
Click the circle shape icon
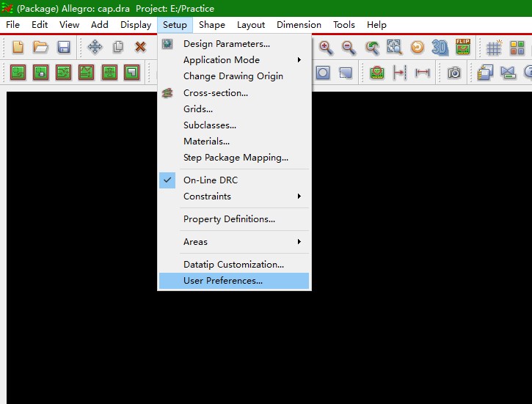click(323, 73)
